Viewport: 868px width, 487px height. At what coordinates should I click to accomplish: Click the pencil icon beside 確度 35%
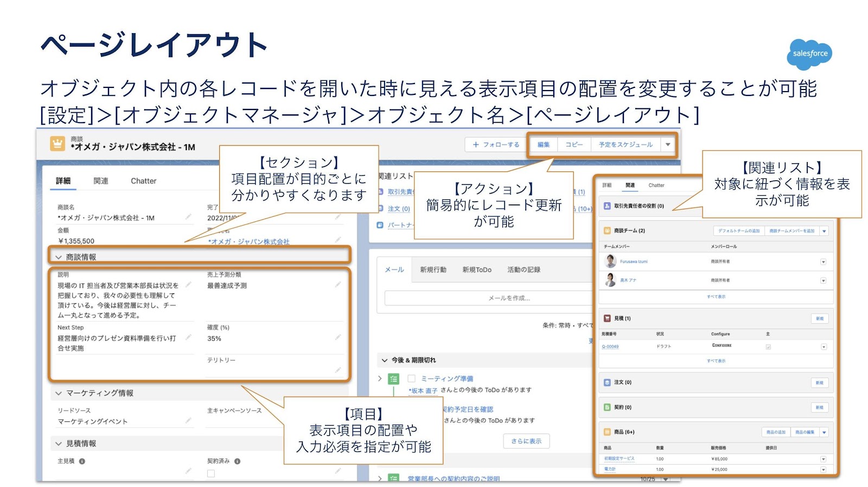coord(337,337)
